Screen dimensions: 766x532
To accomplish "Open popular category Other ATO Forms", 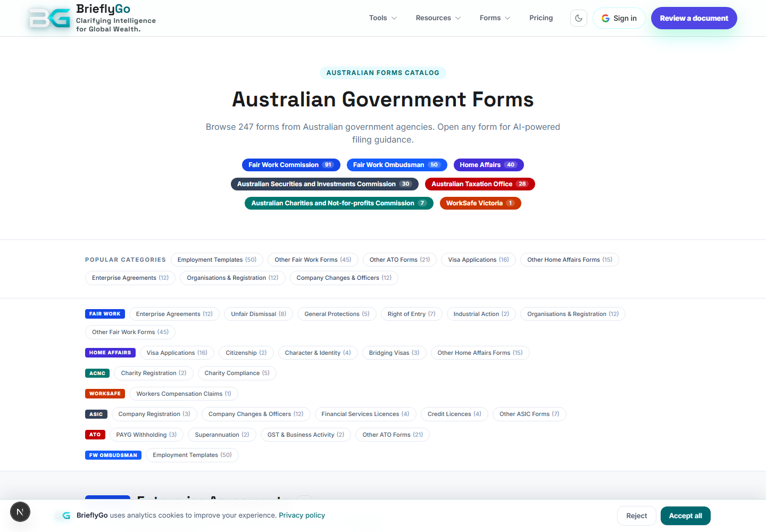I will tap(400, 260).
